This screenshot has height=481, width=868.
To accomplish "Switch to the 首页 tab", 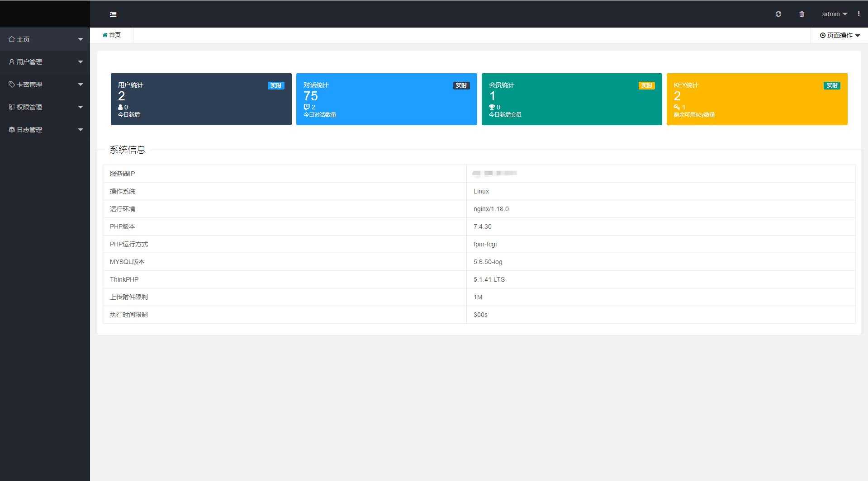I will click(112, 35).
